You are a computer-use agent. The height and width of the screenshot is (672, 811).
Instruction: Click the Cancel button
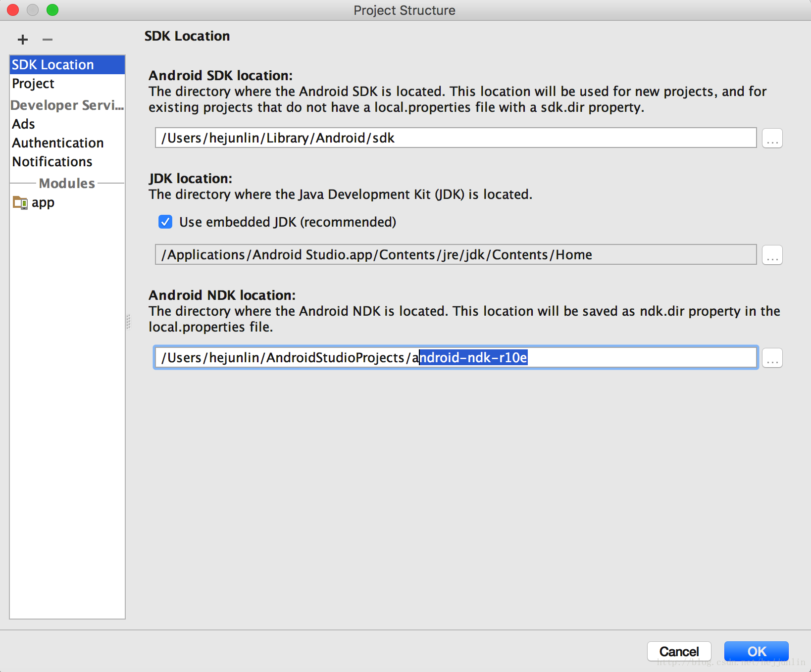pos(679,651)
